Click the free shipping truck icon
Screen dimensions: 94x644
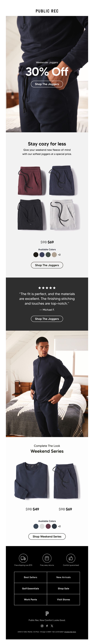[x=23, y=558]
